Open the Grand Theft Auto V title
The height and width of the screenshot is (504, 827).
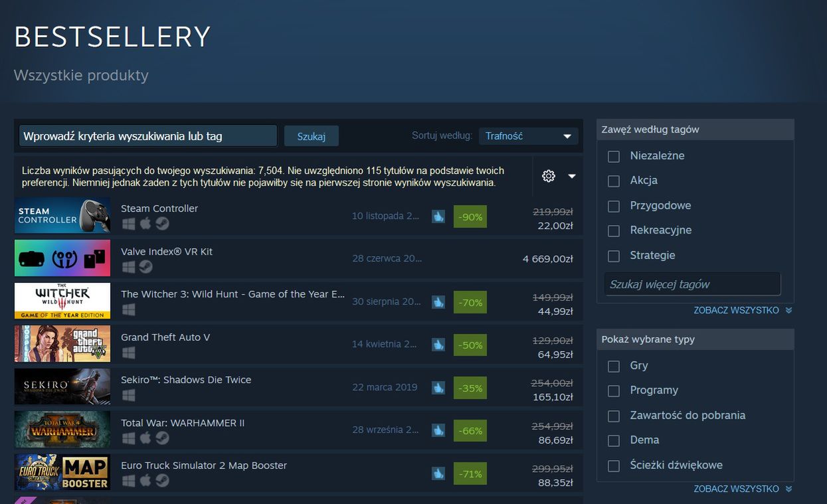(165, 337)
